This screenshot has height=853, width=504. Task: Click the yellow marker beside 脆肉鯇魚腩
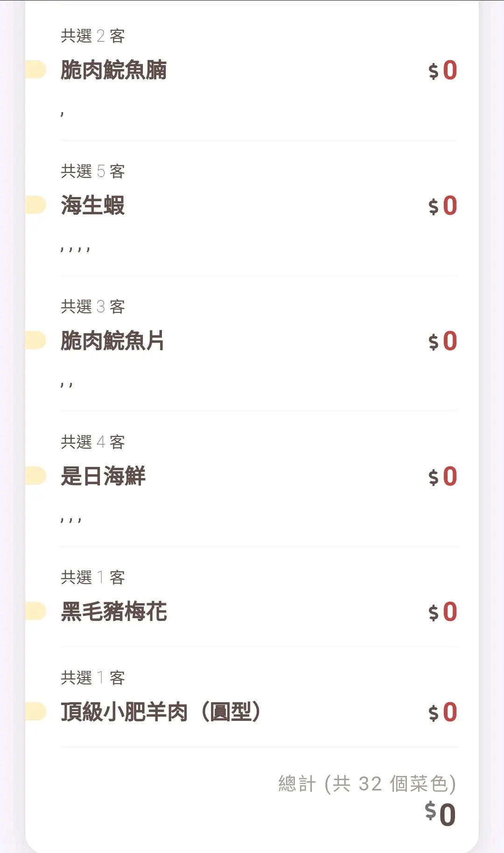click(x=36, y=70)
